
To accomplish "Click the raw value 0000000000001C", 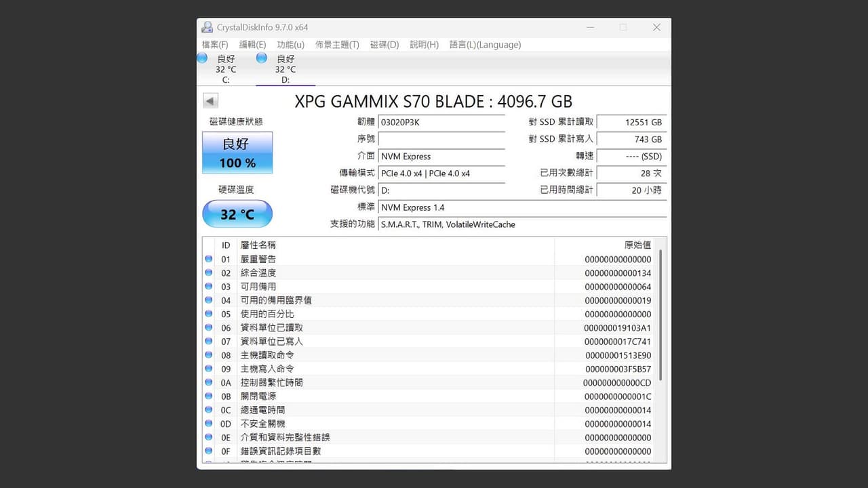I will click(x=618, y=396).
